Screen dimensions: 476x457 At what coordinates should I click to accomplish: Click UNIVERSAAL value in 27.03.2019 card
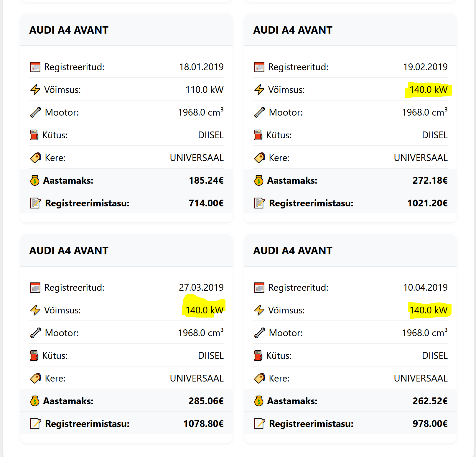[197, 378]
